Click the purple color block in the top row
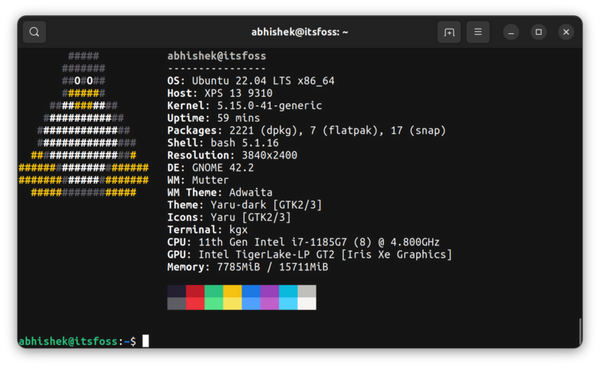 coord(270,291)
